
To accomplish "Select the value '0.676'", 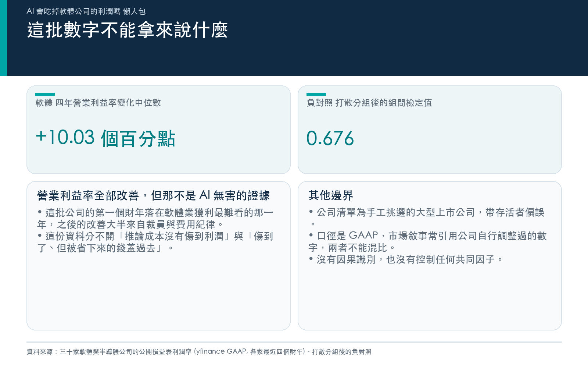I will click(330, 138).
